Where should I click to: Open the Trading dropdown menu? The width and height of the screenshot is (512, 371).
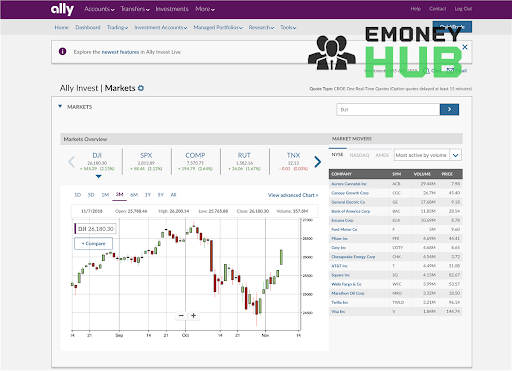117,27
